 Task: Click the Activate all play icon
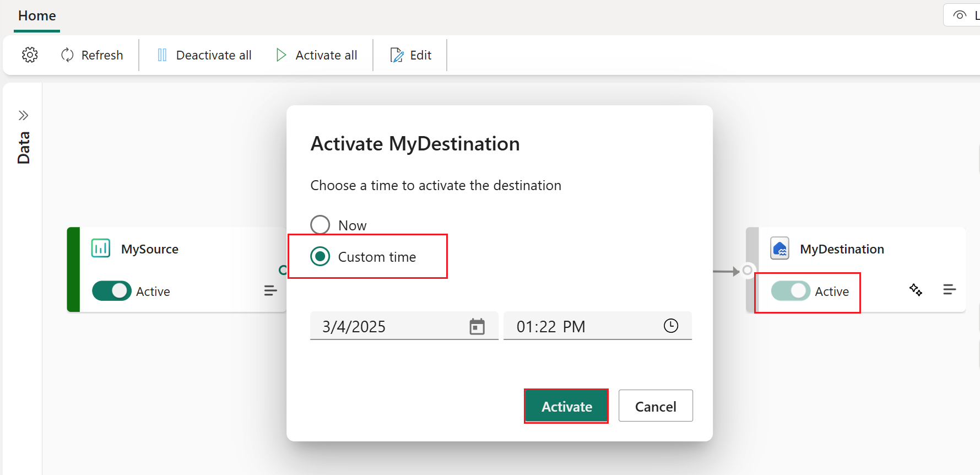(x=281, y=55)
